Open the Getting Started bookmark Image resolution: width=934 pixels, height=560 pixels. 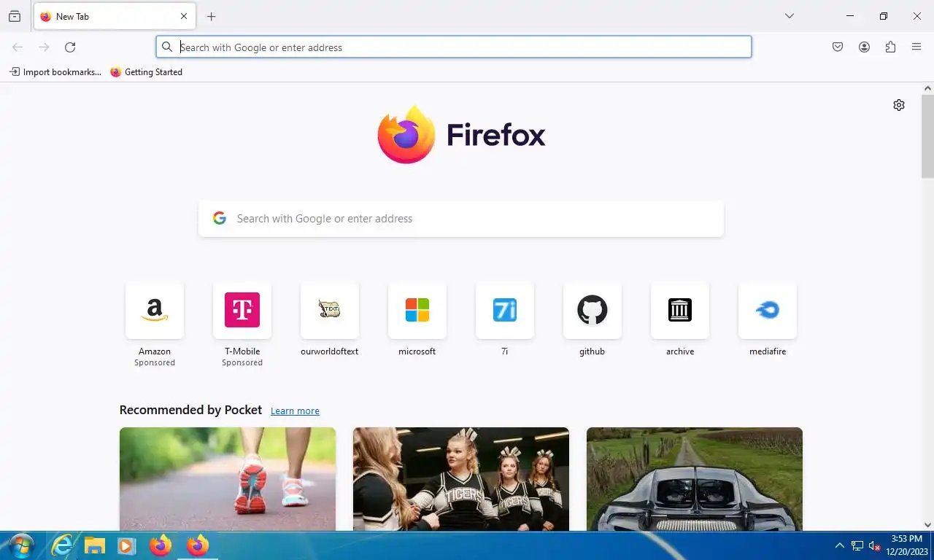coord(146,72)
